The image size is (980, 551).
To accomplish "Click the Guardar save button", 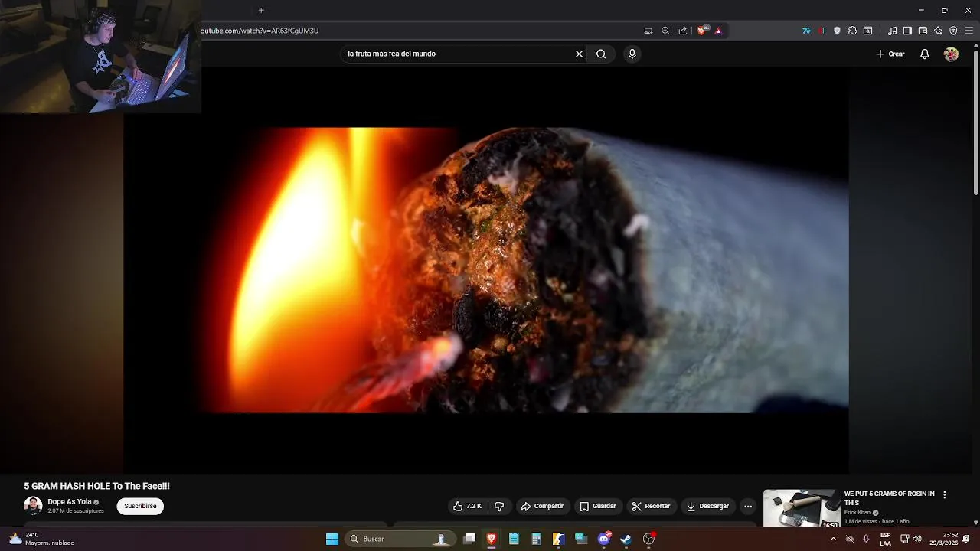I will click(598, 506).
